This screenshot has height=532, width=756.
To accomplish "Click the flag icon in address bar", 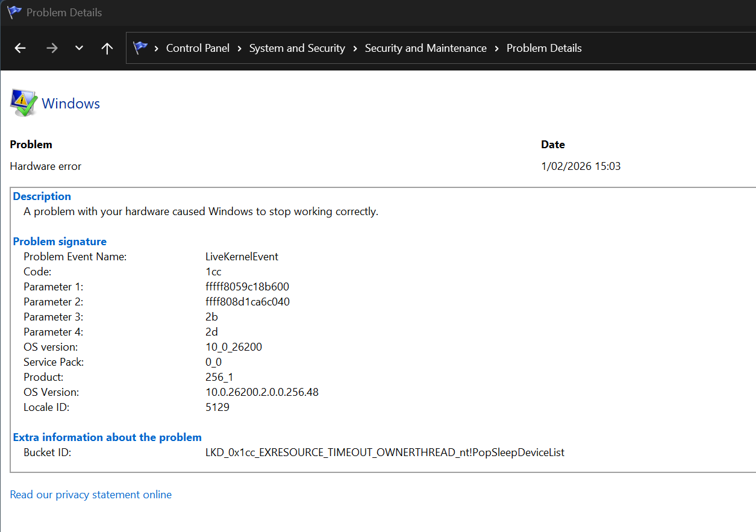I will tap(140, 48).
